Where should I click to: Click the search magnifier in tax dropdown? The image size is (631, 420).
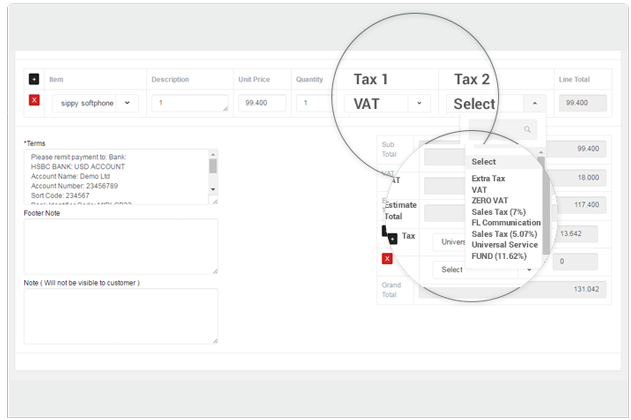(x=527, y=129)
